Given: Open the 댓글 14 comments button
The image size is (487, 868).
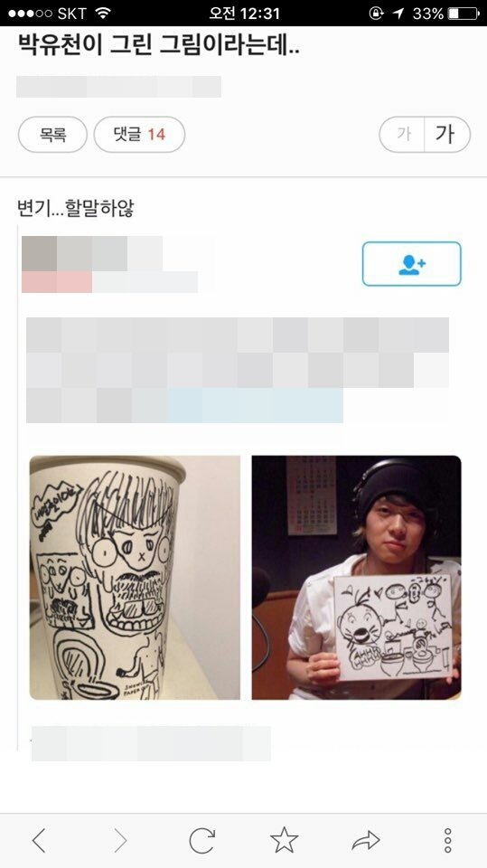Looking at the screenshot, I should [139, 135].
